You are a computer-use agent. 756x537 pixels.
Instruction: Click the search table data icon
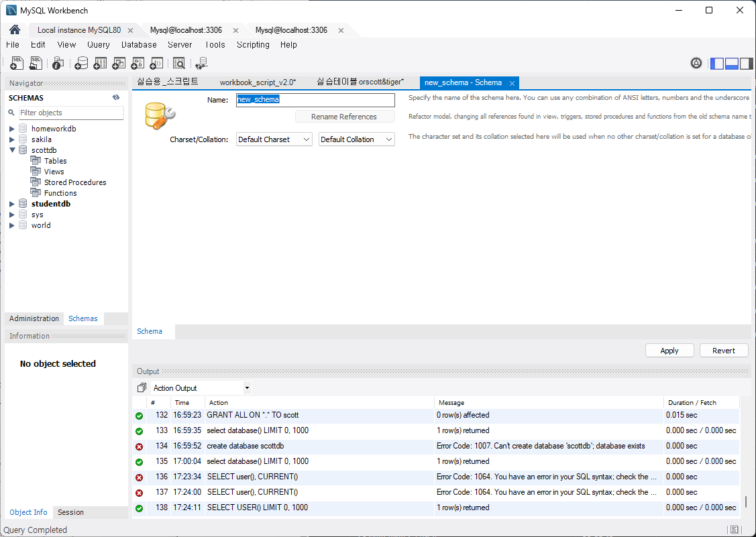tap(179, 63)
